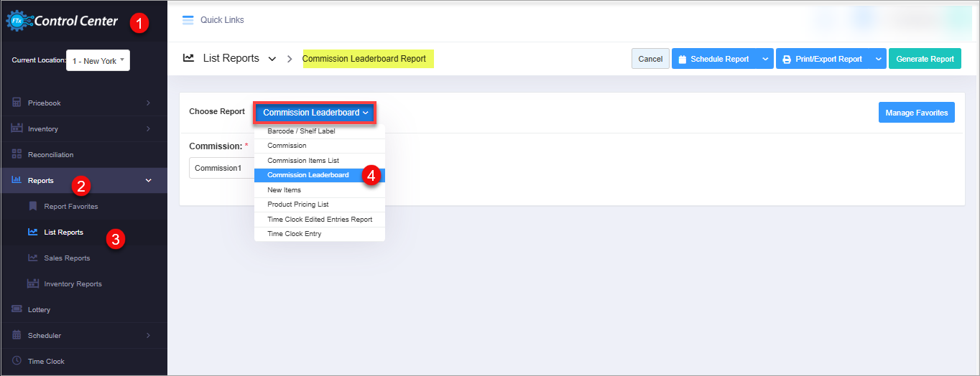
Task: Click the chart icon beside List Reports heading
Action: click(x=188, y=58)
